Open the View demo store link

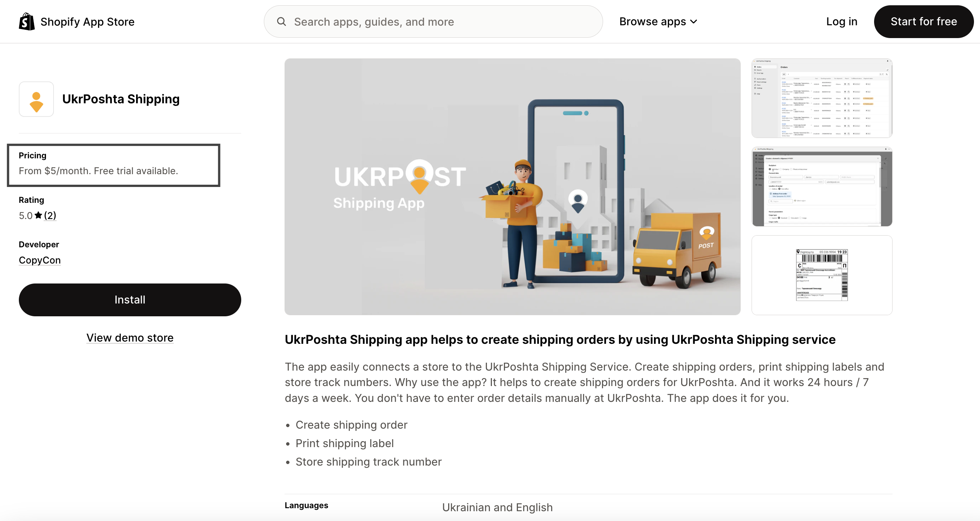tap(130, 338)
